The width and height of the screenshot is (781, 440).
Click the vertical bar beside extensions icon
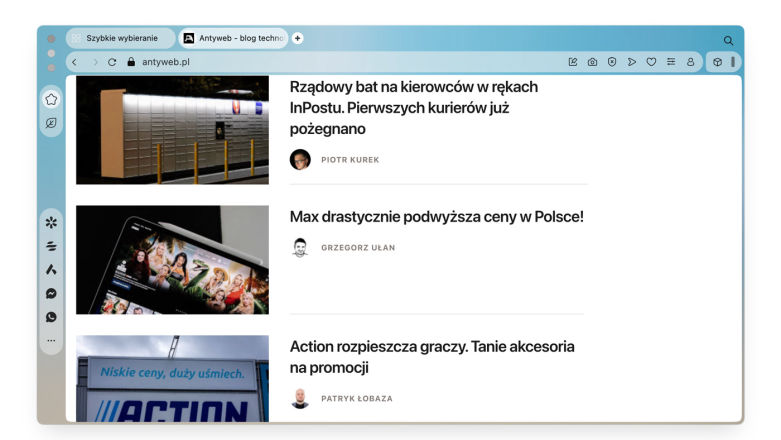tap(733, 62)
